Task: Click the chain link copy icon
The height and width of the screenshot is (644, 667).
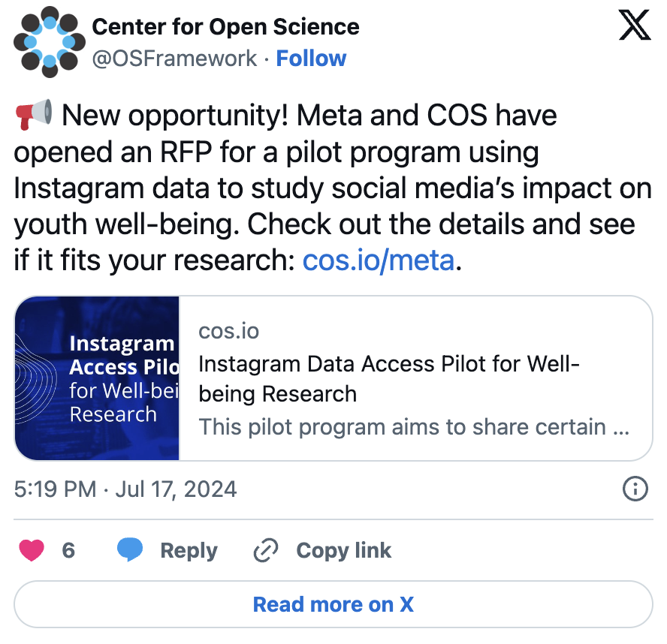Action: click(266, 550)
